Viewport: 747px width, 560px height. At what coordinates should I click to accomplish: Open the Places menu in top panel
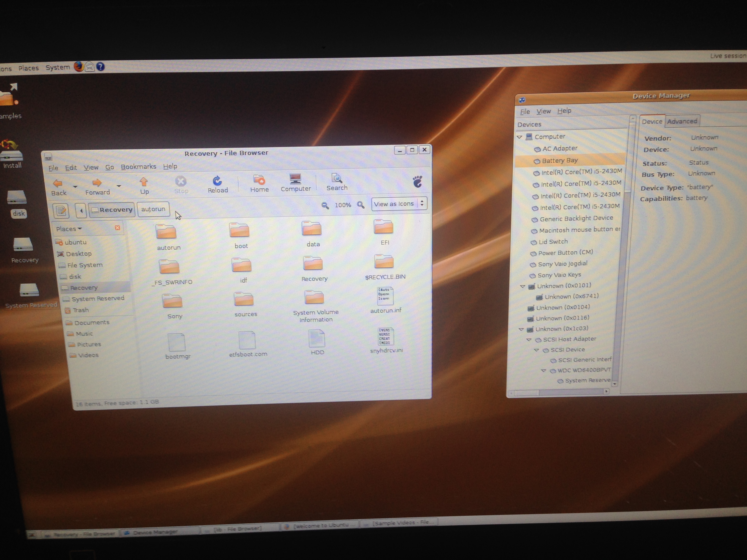[28, 68]
